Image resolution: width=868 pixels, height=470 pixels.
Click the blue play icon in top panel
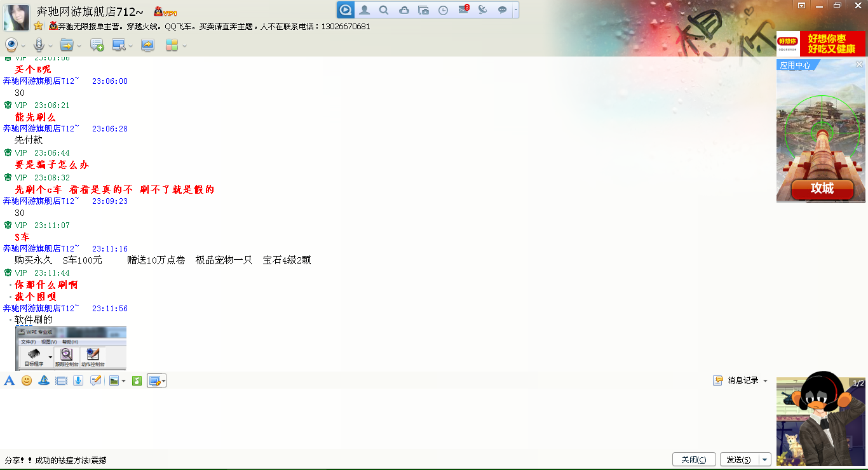click(345, 10)
